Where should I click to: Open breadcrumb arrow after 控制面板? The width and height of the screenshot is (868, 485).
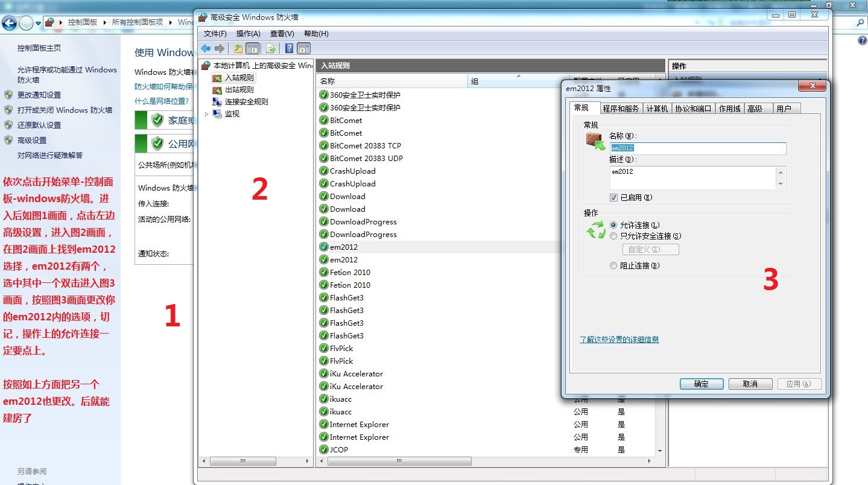[x=104, y=22]
